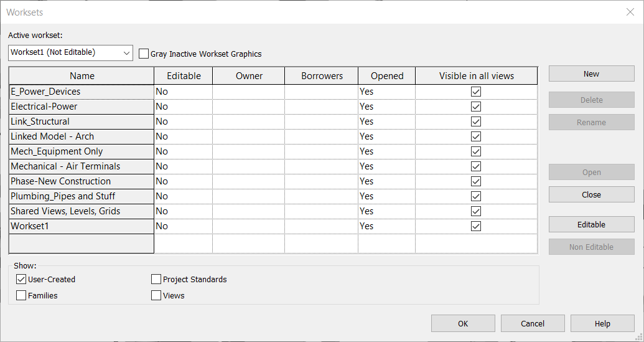Click the Opened column header

386,76
